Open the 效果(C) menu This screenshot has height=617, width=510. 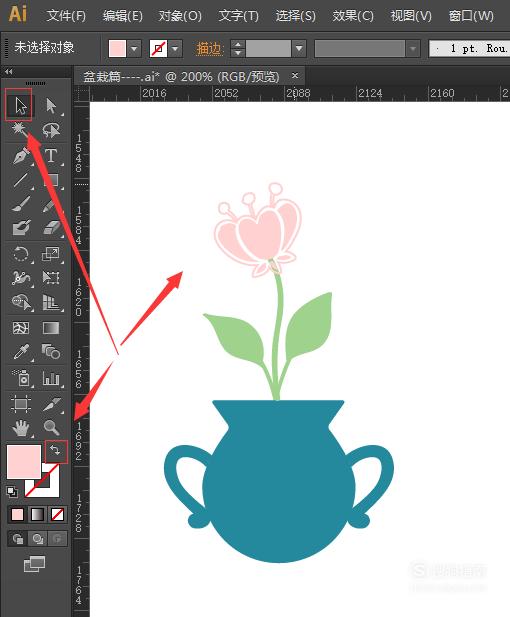(353, 16)
